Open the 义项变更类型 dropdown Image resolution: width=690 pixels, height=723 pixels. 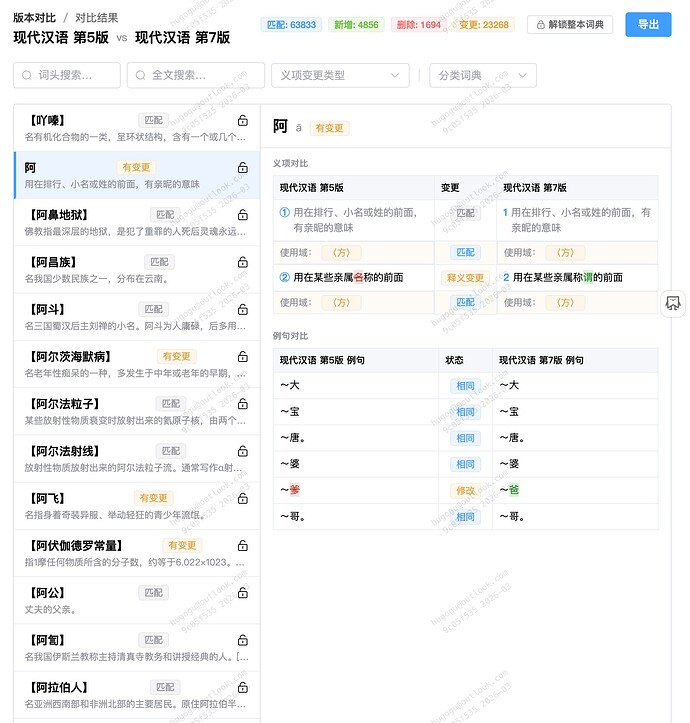click(340, 75)
